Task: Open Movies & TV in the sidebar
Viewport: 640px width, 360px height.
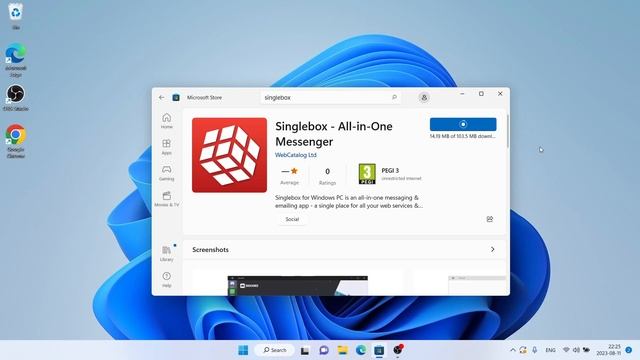Action: tap(167, 199)
